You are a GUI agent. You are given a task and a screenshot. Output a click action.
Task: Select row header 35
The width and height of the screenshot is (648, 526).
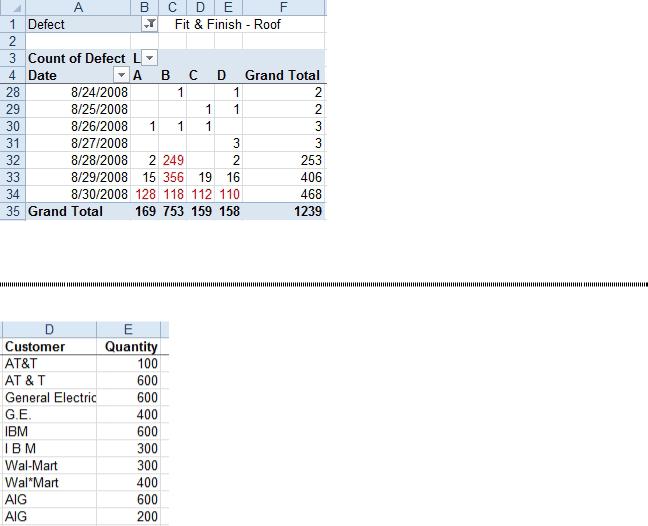[12, 211]
